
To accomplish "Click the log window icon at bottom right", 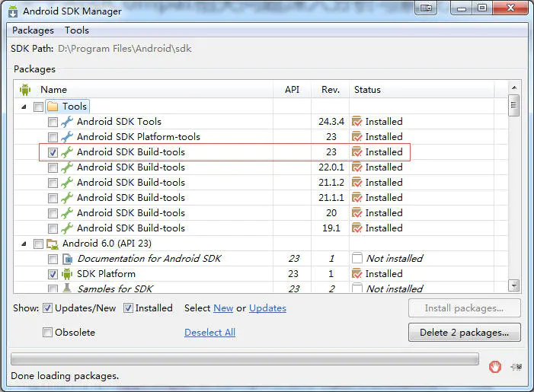I will 516,367.
